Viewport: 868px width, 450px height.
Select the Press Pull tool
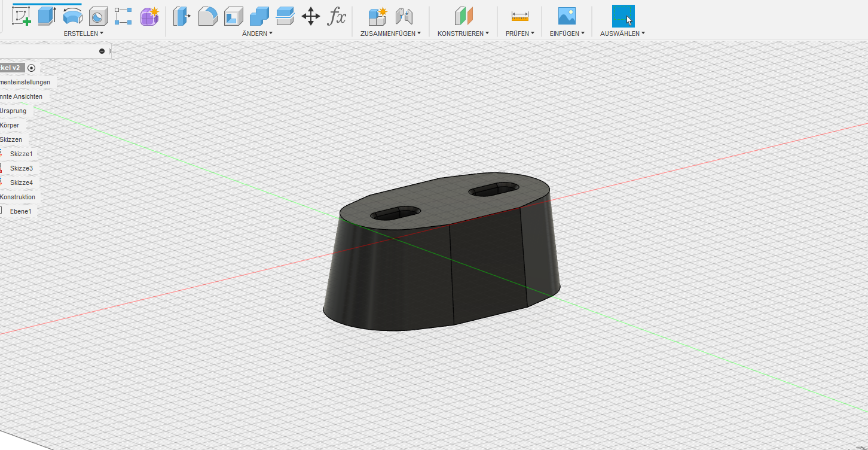coord(181,16)
